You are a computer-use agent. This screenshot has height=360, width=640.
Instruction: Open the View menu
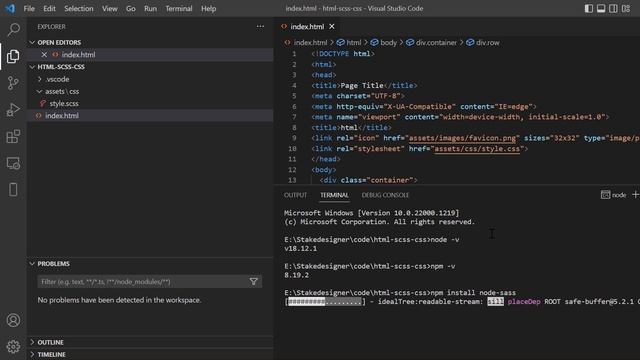click(x=109, y=9)
